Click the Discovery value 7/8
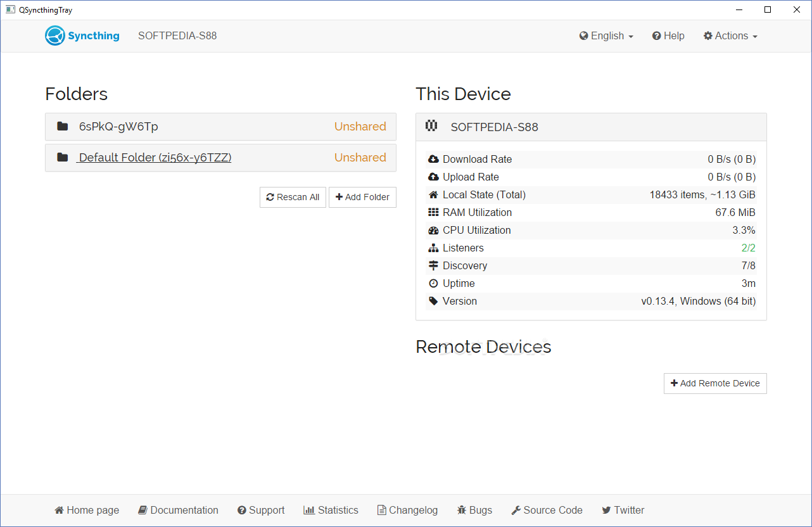Viewport: 812px width, 527px height. click(x=749, y=265)
